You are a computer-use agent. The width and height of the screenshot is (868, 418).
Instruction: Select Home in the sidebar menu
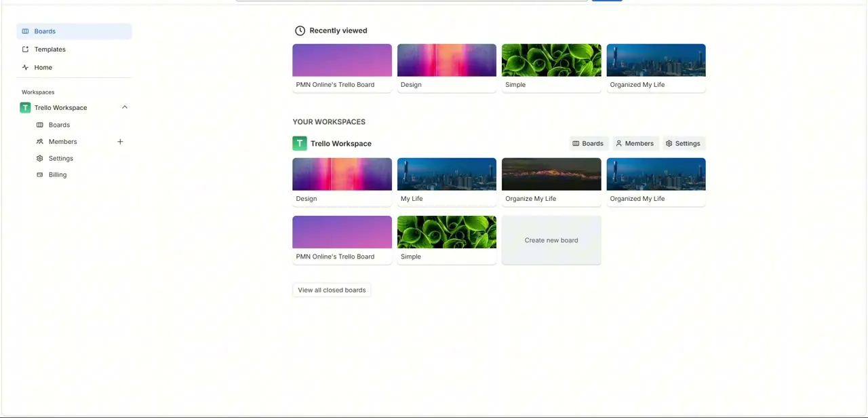click(74, 67)
